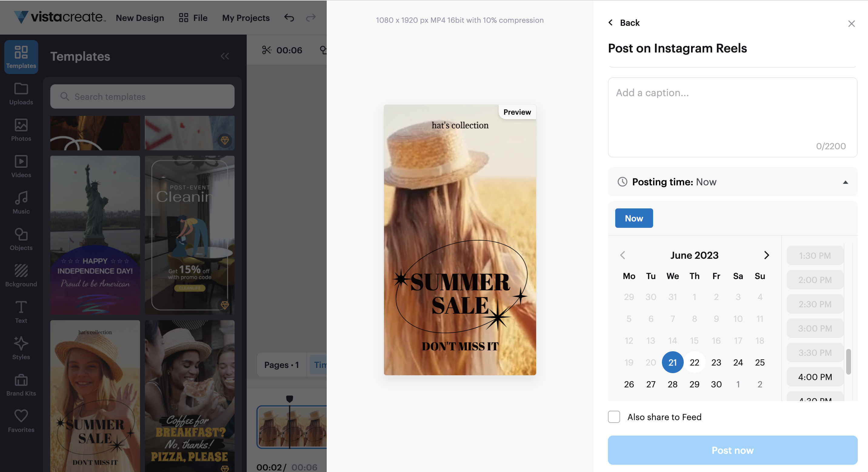
Task: Click the Now posting time button
Action: coord(634,218)
